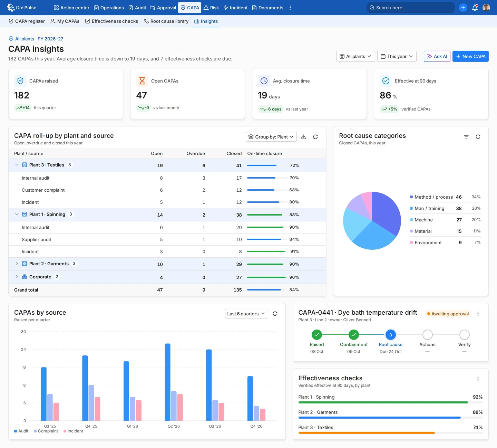Image resolution: width=497 pixels, height=448 pixels.
Task: Refresh the CAPA roll-up table
Action: tap(315, 137)
